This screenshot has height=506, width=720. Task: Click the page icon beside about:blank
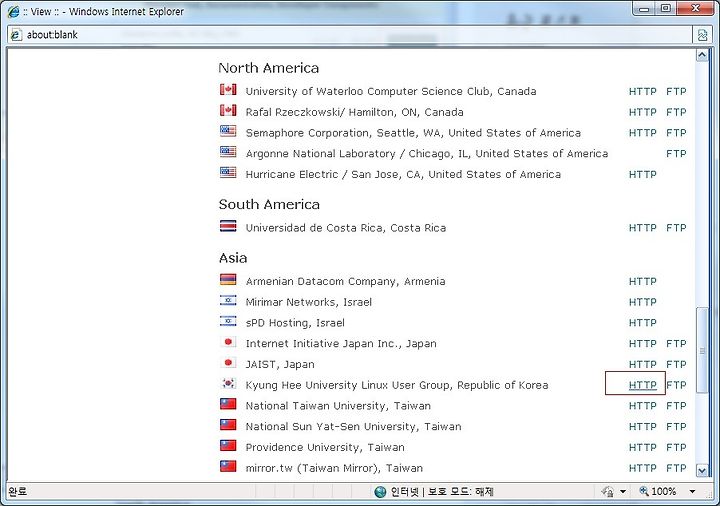pos(16,34)
